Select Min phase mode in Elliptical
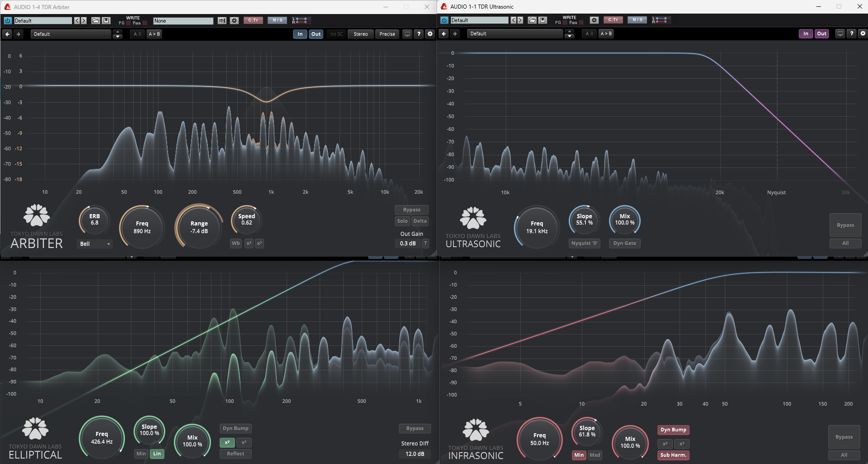Image resolution: width=868 pixels, height=464 pixels. click(x=141, y=454)
